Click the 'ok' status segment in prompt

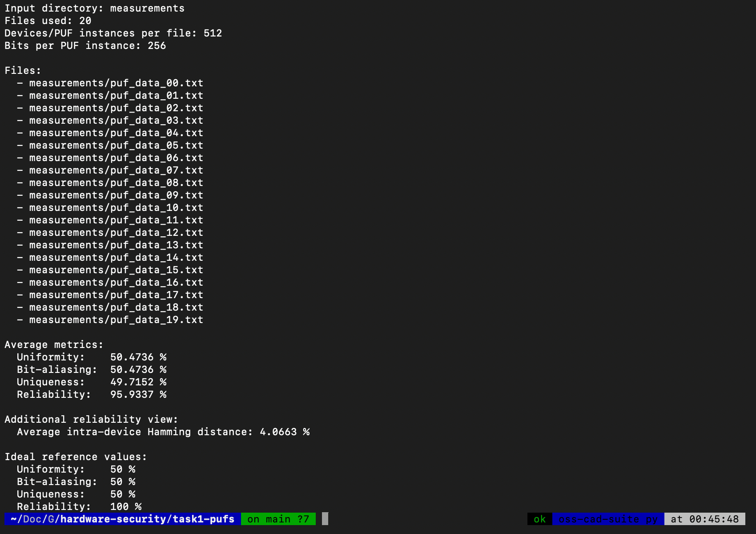(x=540, y=519)
